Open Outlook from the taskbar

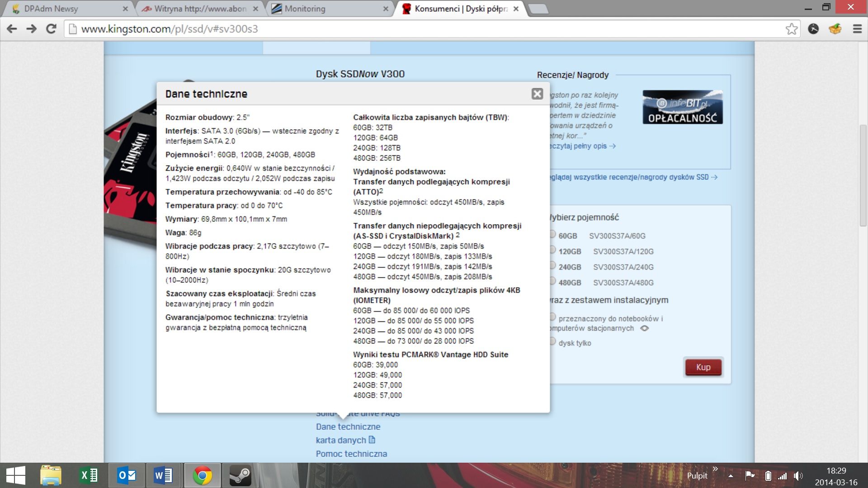127,475
